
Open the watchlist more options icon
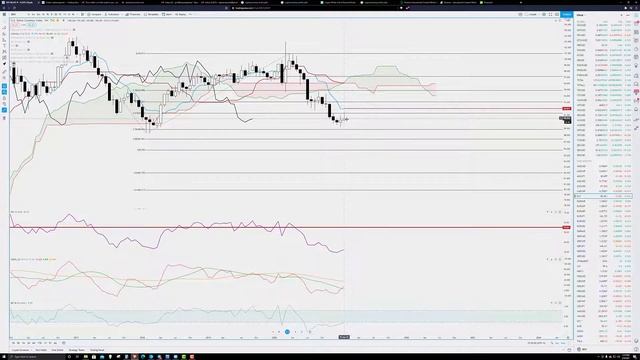(628, 15)
